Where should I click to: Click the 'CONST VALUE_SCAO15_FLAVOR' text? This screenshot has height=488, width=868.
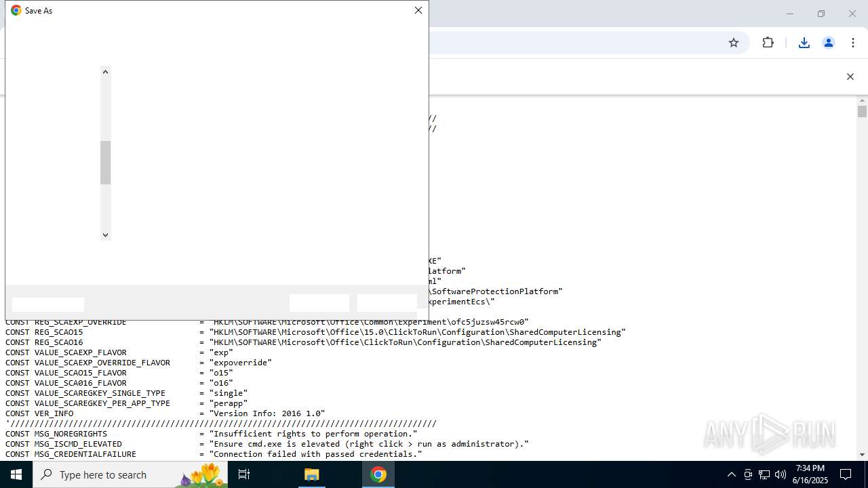[66, 373]
